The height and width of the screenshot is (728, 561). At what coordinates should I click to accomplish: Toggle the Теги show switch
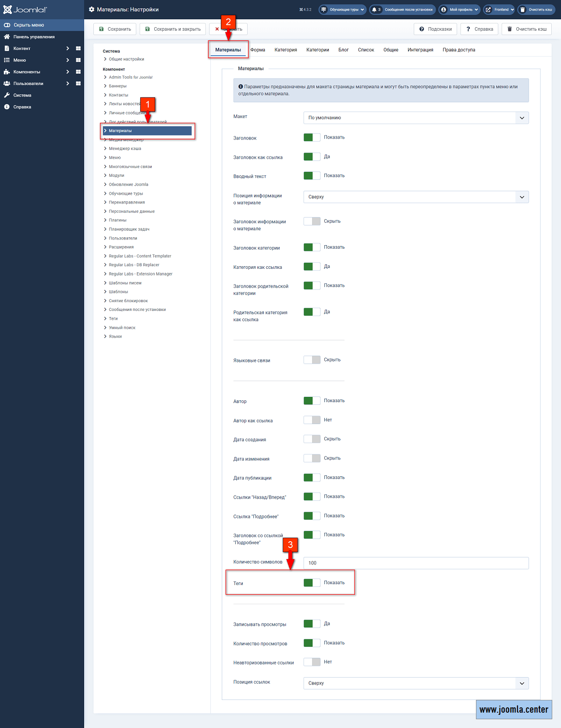312,582
